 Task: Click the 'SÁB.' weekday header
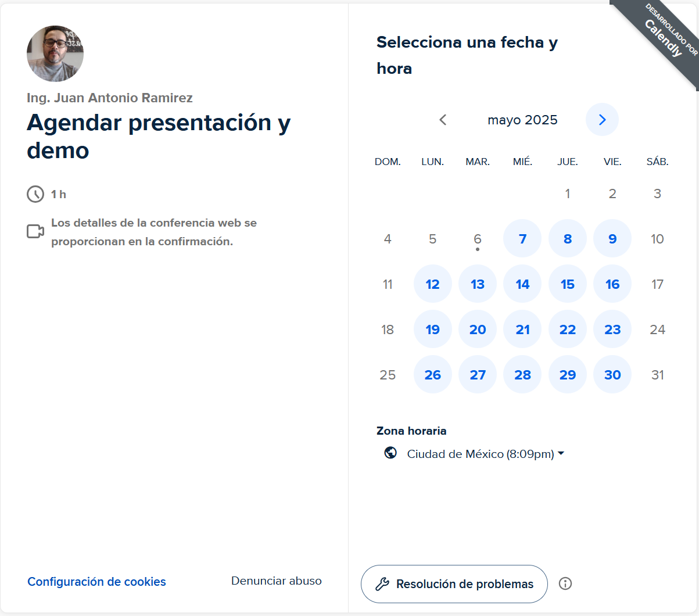tap(657, 162)
